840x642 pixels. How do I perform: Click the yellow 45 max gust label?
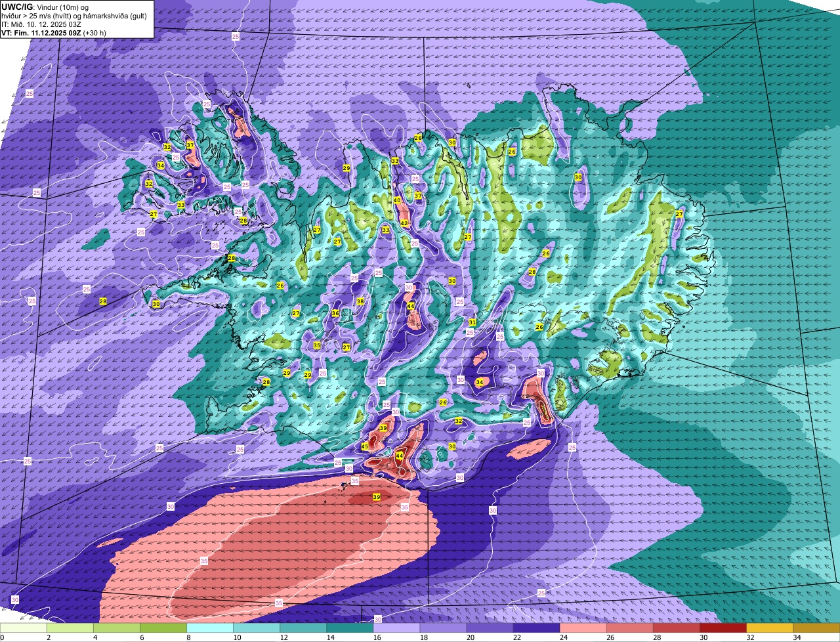(x=365, y=446)
